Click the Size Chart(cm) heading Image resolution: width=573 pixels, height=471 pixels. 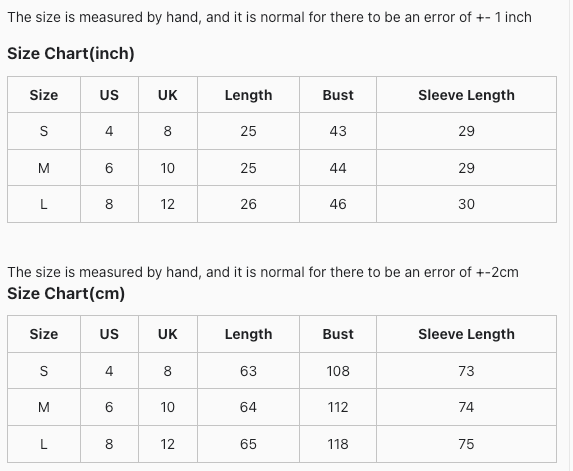[x=66, y=294]
